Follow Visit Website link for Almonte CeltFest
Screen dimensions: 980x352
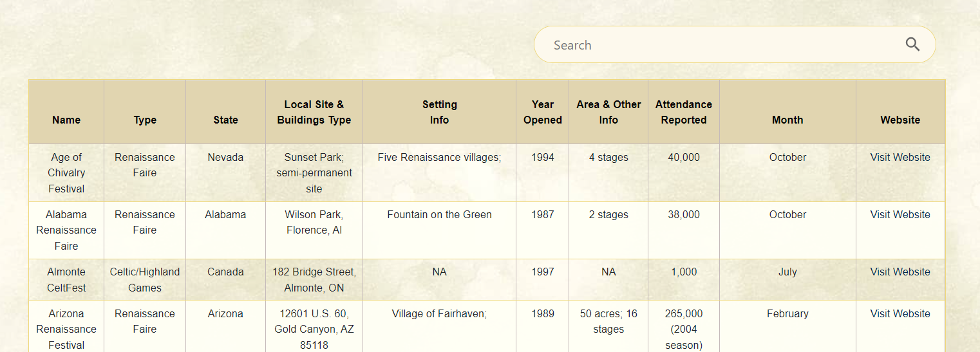[900, 272]
